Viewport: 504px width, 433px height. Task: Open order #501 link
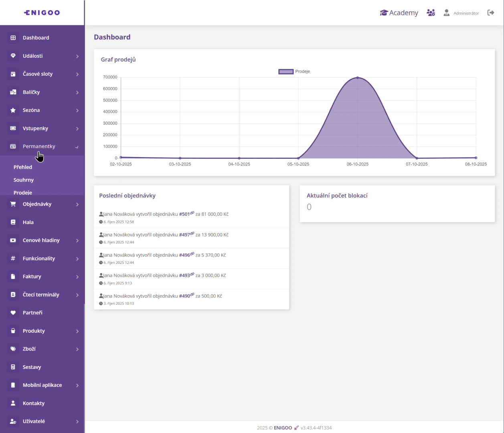tap(184, 214)
